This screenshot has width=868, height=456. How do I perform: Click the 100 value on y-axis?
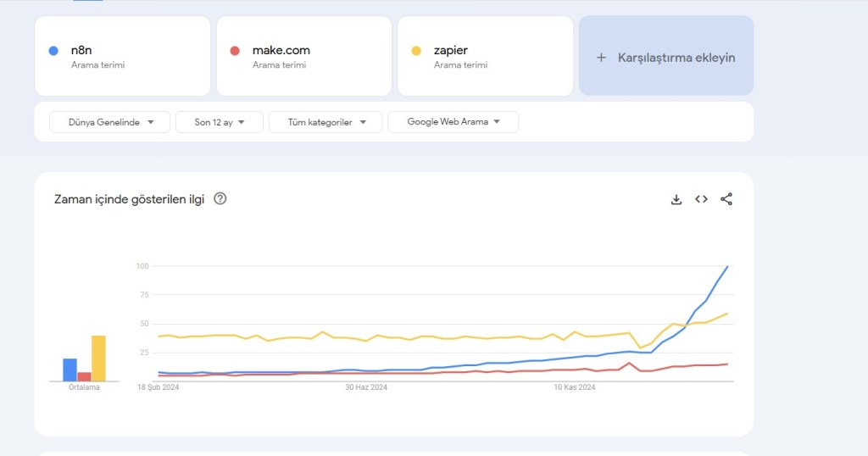coord(142,266)
